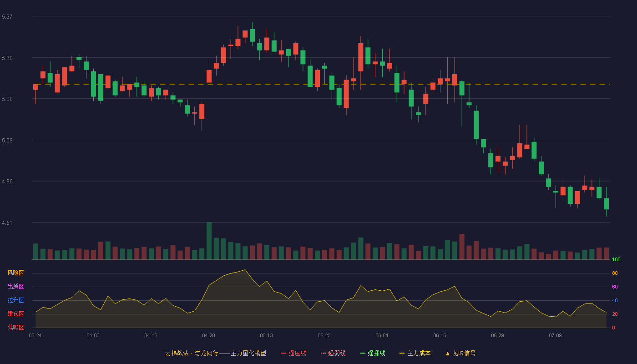This screenshot has height=364, width=637.
Task: Click the 04-28 date axis label
Action: [208, 335]
